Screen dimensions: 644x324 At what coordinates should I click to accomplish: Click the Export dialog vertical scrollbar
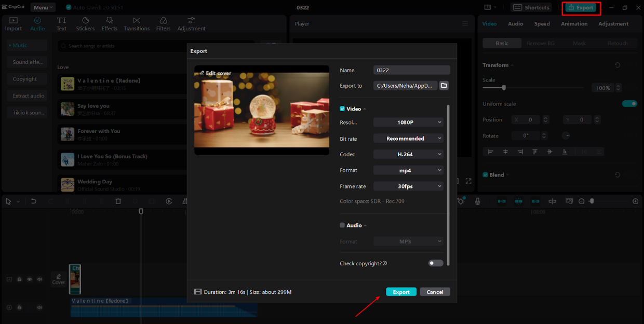click(x=448, y=185)
